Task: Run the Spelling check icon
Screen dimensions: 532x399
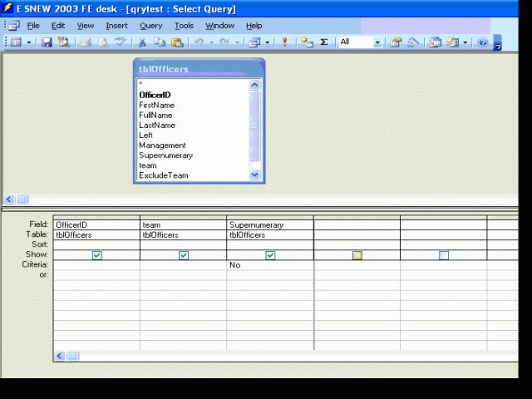Action: [x=120, y=42]
